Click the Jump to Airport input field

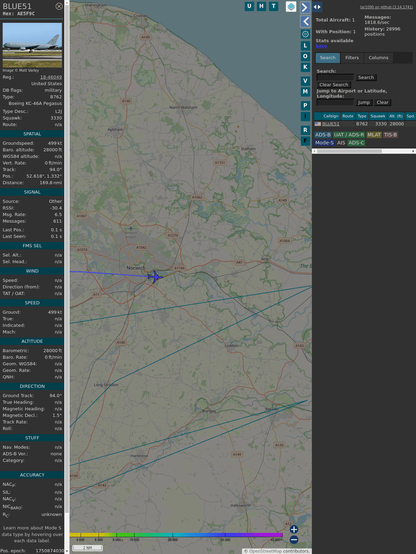[335, 102]
